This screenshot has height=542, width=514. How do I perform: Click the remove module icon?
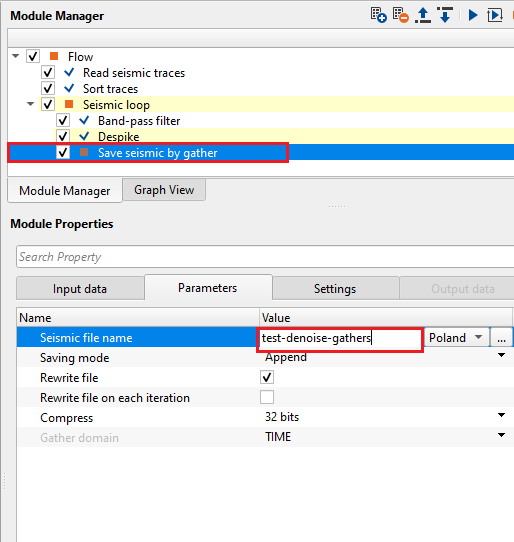click(401, 15)
